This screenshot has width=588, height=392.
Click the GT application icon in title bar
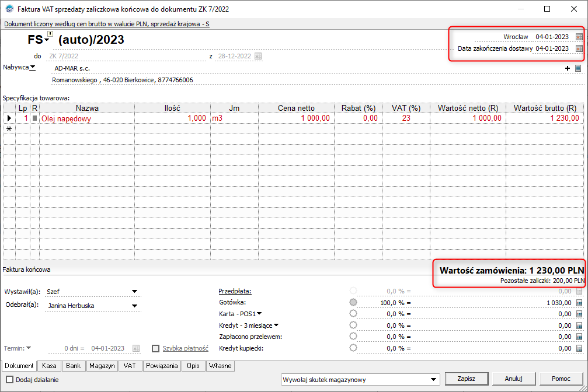(x=9, y=9)
